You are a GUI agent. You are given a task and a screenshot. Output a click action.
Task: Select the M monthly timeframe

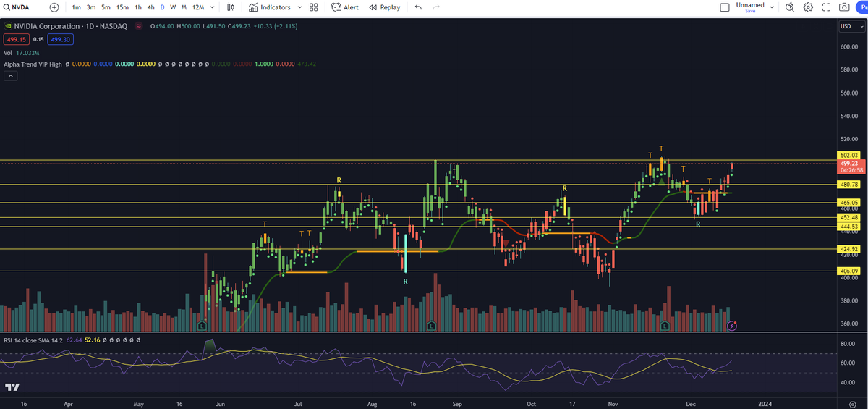click(x=184, y=7)
